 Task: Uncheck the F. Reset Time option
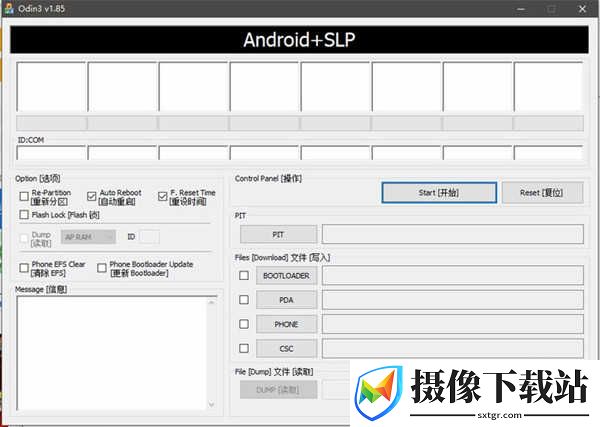pos(162,197)
